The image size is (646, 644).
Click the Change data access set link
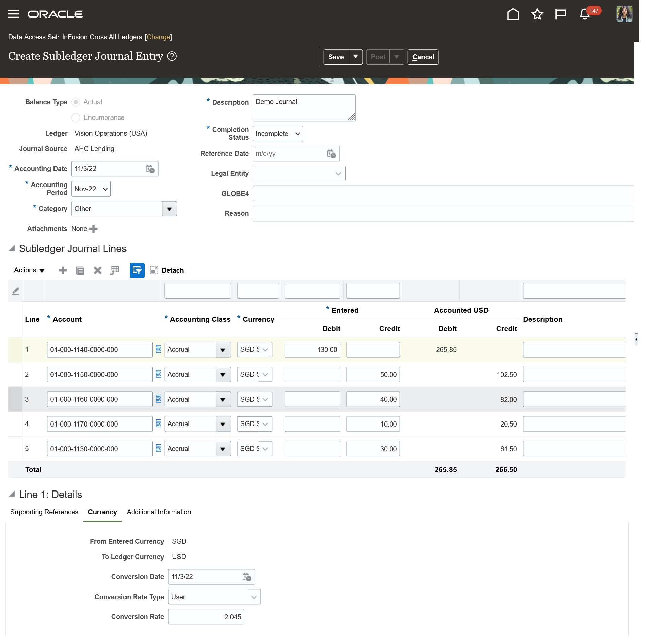point(158,37)
